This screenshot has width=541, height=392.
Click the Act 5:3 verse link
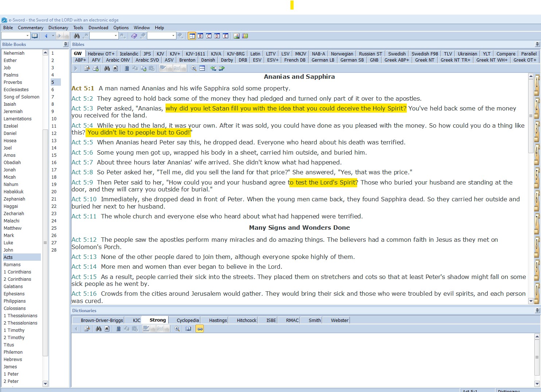82,108
